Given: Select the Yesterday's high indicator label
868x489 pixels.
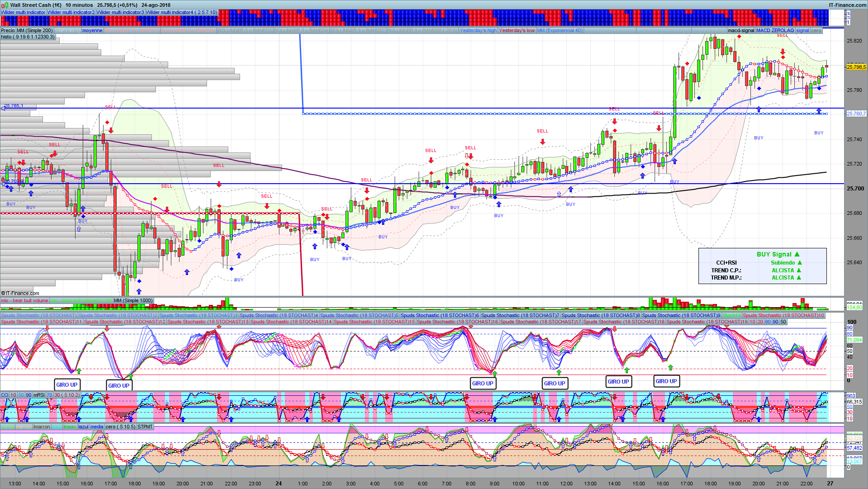Looking at the screenshot, I should point(478,30).
